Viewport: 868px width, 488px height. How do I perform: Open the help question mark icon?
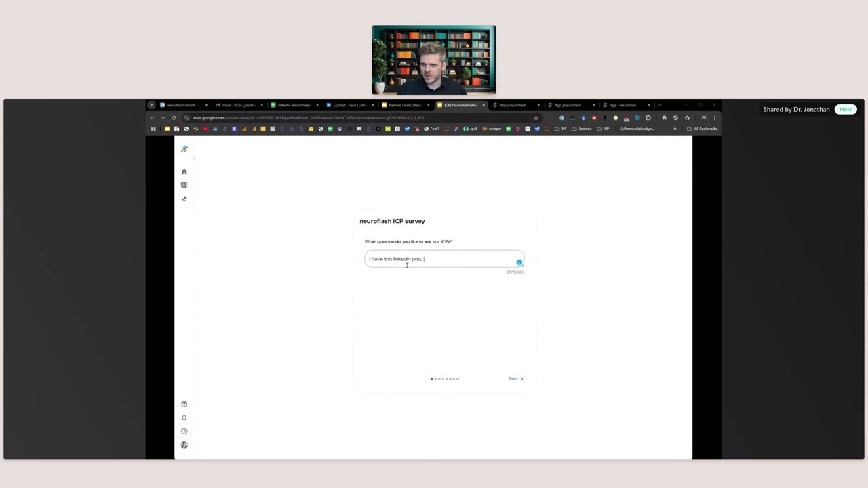[184, 431]
